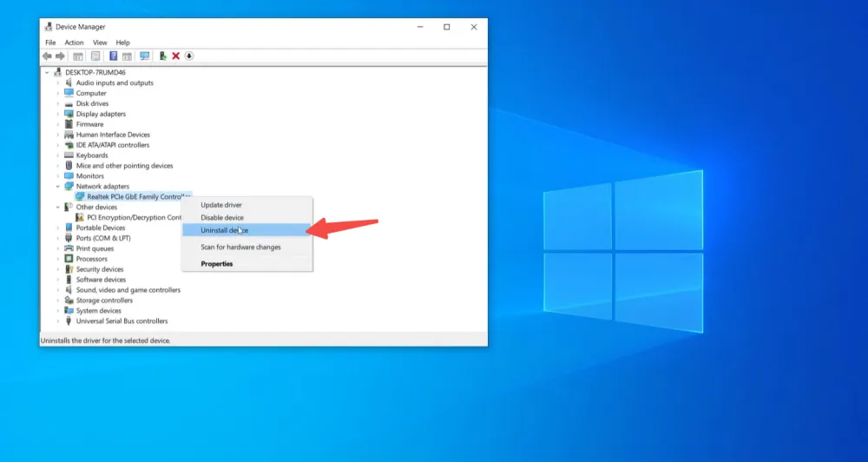Open the Properties sheet toolbar icon
This screenshot has height=462, width=868.
(x=95, y=56)
